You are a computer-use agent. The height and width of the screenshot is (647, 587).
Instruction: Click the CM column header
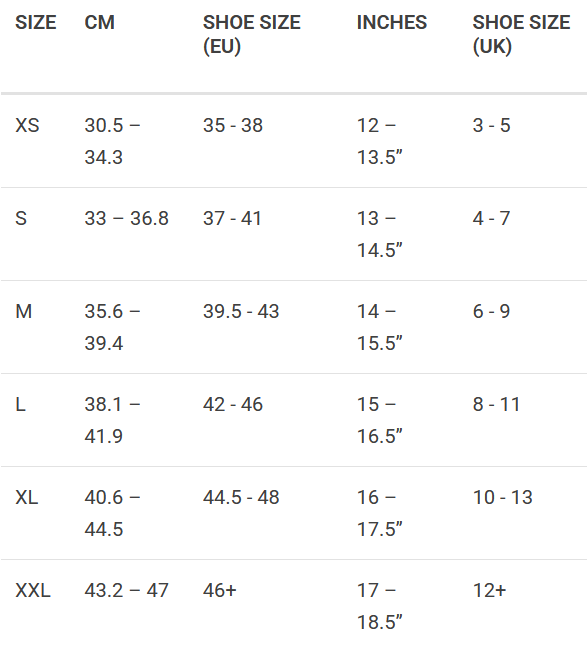click(99, 22)
